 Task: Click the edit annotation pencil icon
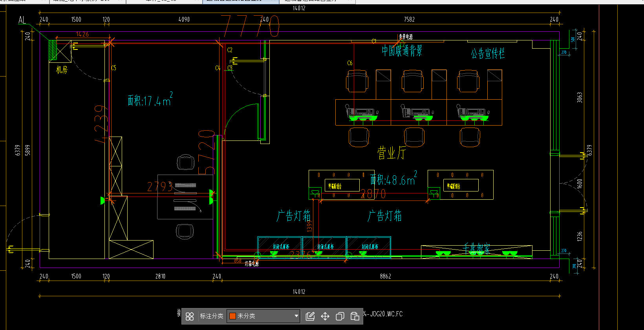click(310, 316)
